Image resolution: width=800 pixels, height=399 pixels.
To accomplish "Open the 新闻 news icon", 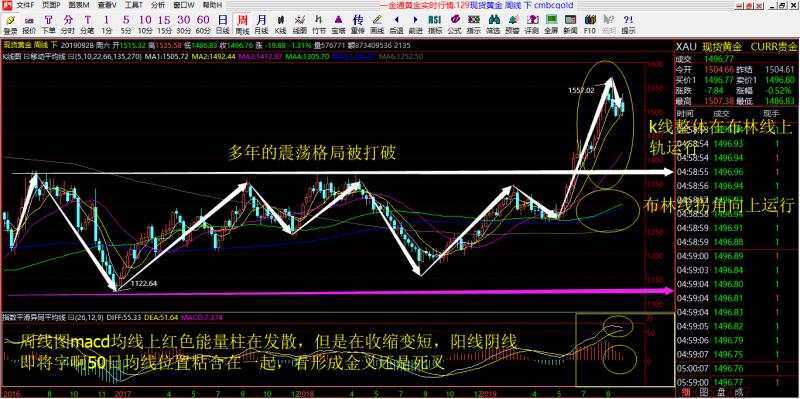I will pos(570,24).
